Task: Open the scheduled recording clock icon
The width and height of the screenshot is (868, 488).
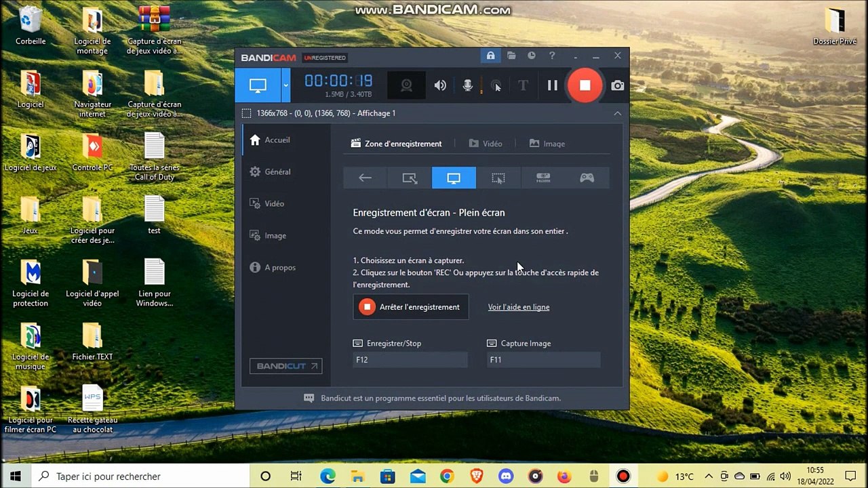Action: 532,56
